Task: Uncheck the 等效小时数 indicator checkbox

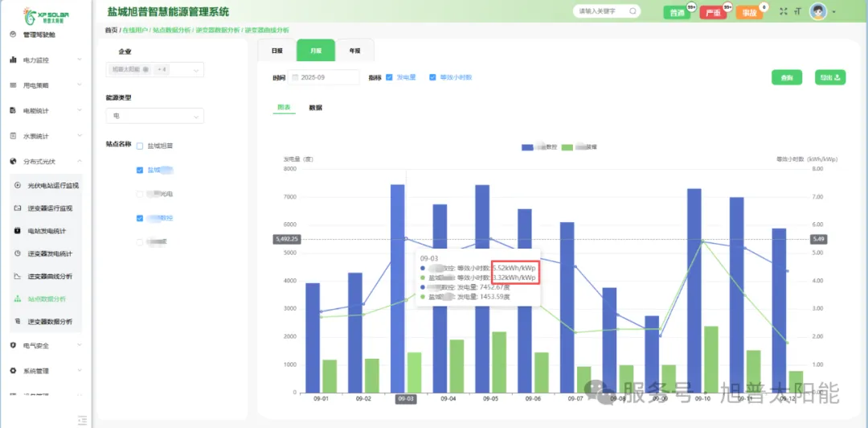Action: [432, 77]
